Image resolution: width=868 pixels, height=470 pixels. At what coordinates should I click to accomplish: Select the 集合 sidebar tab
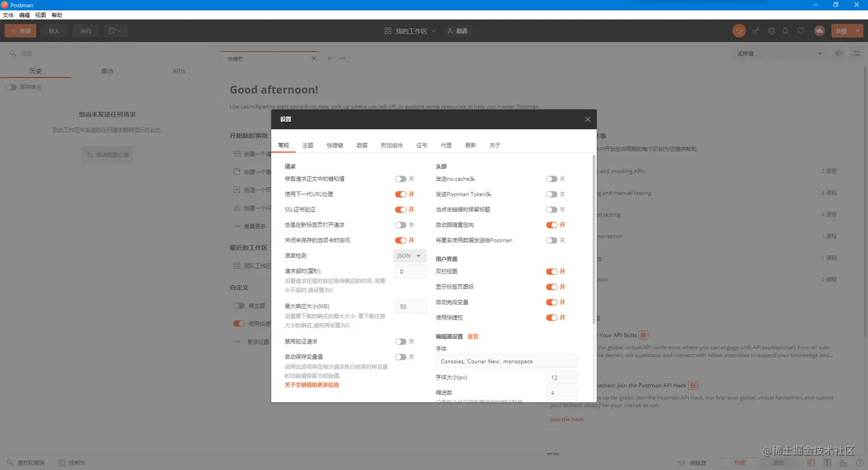pos(107,71)
